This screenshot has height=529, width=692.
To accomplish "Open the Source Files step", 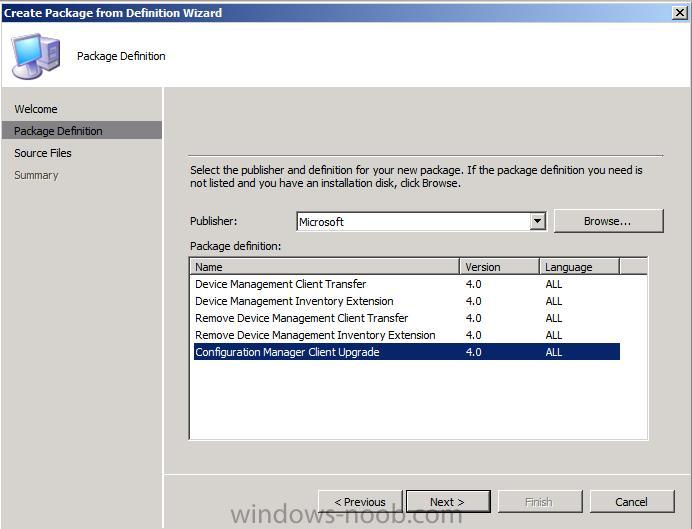I will (x=43, y=153).
